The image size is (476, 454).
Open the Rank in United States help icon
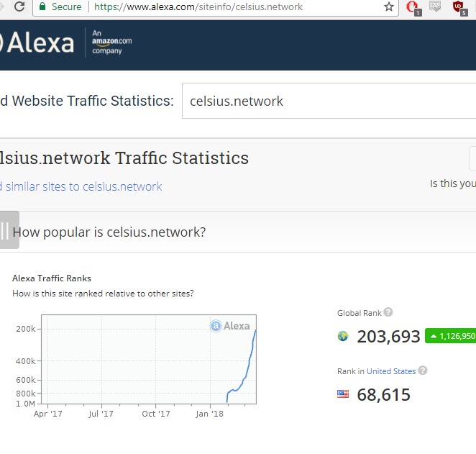pyautogui.click(x=423, y=371)
